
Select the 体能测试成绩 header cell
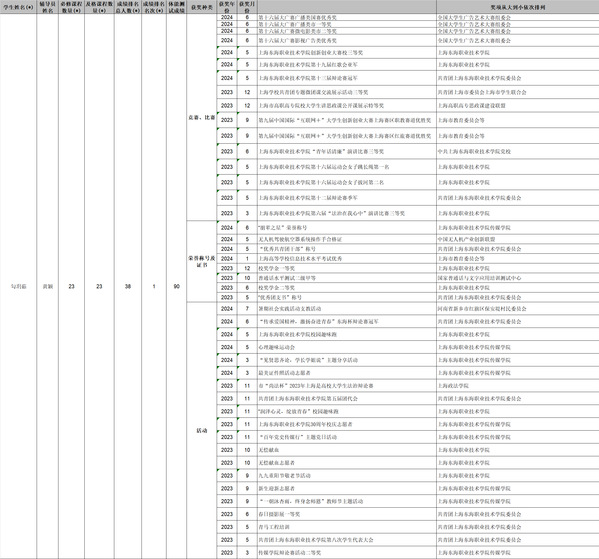click(176, 7)
